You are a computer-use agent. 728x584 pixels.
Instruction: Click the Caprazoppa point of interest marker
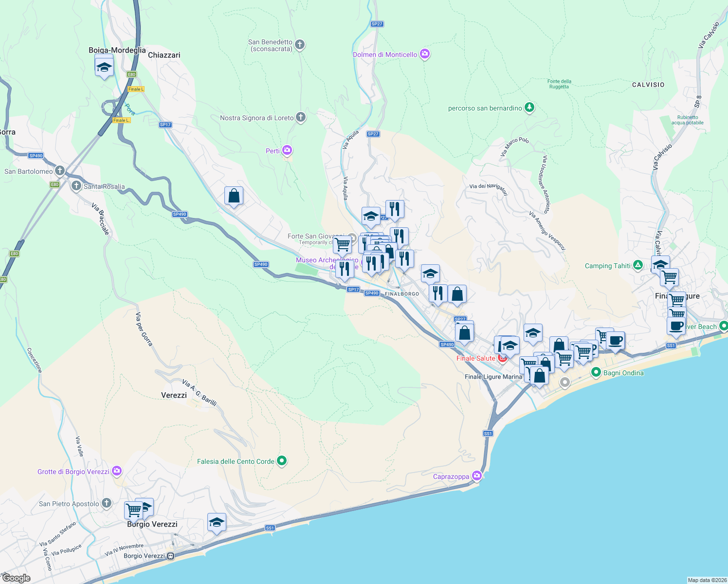[x=476, y=476]
